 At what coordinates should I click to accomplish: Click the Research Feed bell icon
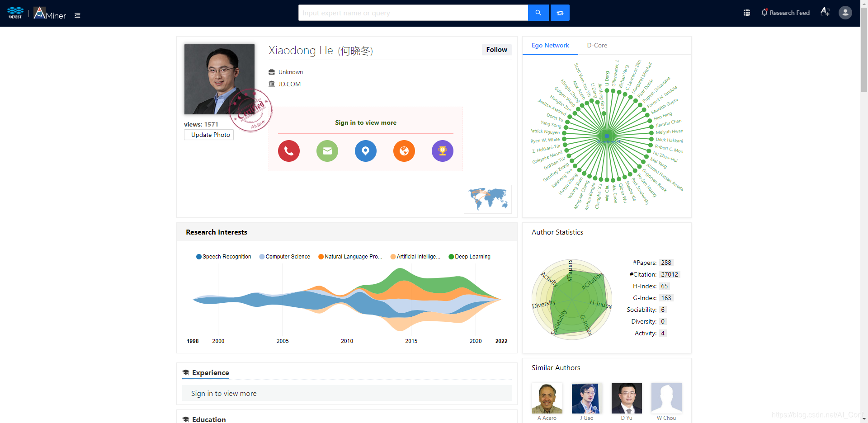click(x=764, y=13)
